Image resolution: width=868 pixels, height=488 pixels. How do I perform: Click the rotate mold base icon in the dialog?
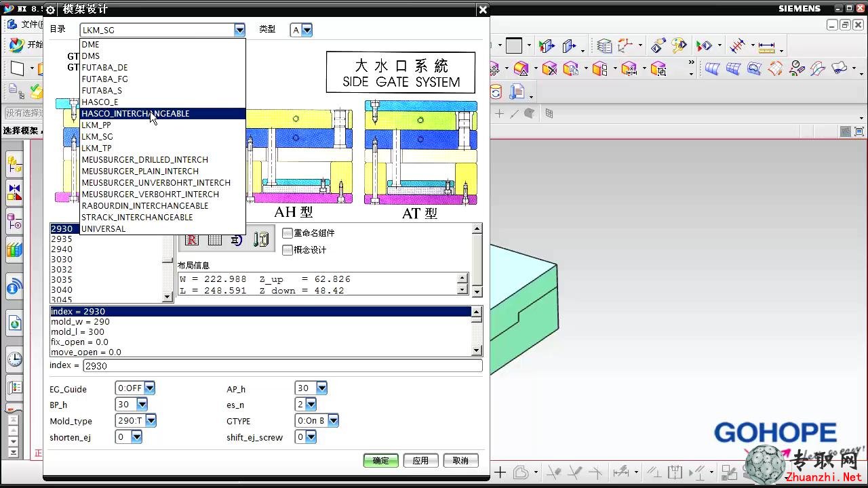[x=237, y=240]
